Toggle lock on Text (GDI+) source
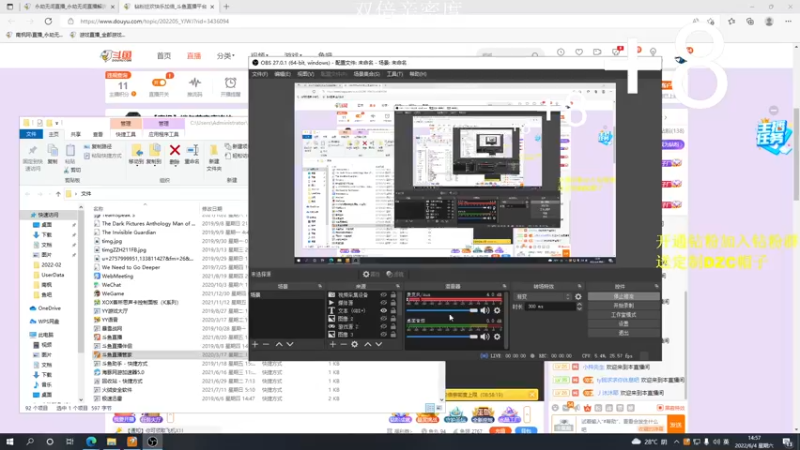 click(393, 310)
